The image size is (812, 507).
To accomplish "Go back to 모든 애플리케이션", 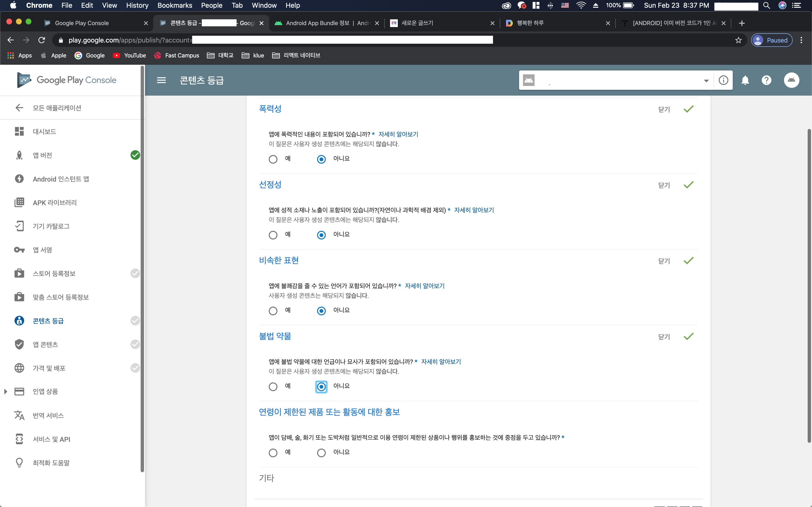I will pyautogui.click(x=56, y=108).
